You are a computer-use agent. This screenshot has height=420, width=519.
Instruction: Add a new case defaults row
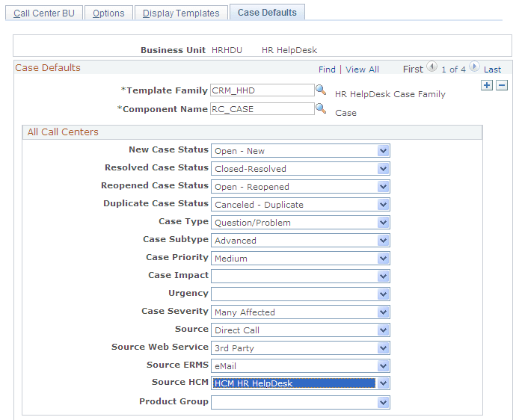(487, 85)
